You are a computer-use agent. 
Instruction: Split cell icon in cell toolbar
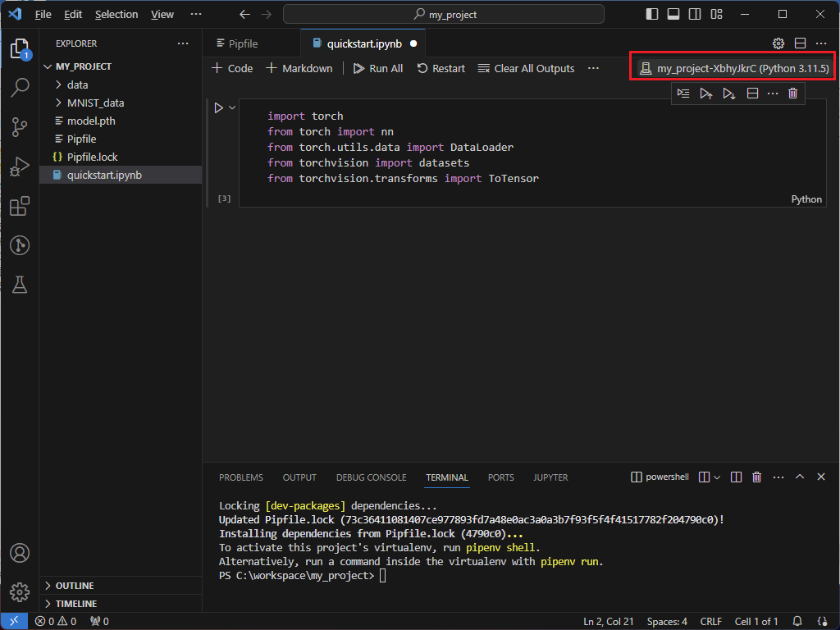click(752, 94)
